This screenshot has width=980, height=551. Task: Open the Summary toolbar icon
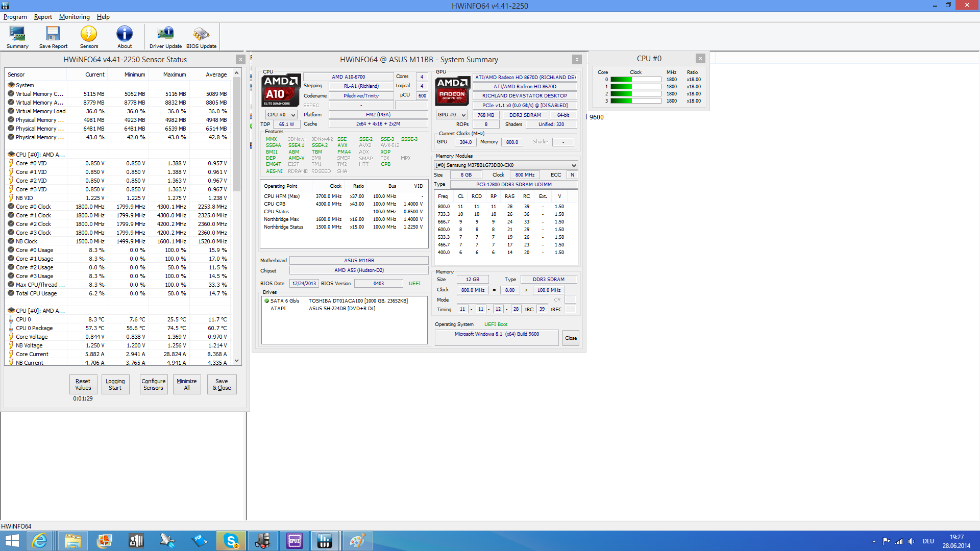click(x=17, y=37)
